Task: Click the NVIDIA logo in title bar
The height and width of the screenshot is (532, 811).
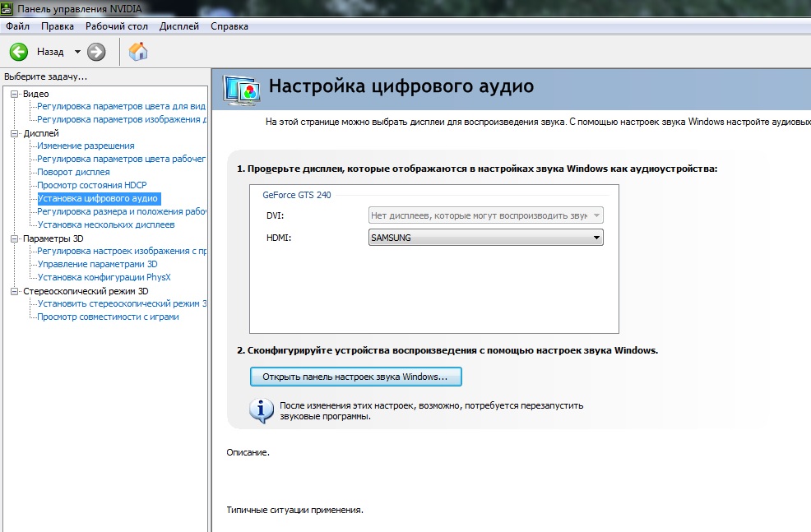Action: [x=8, y=8]
